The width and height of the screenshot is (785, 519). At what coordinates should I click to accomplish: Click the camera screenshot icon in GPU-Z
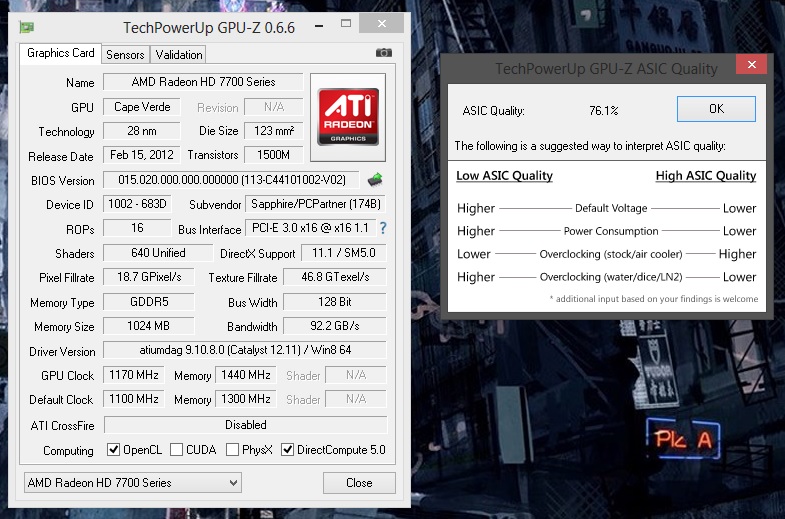pos(383,53)
